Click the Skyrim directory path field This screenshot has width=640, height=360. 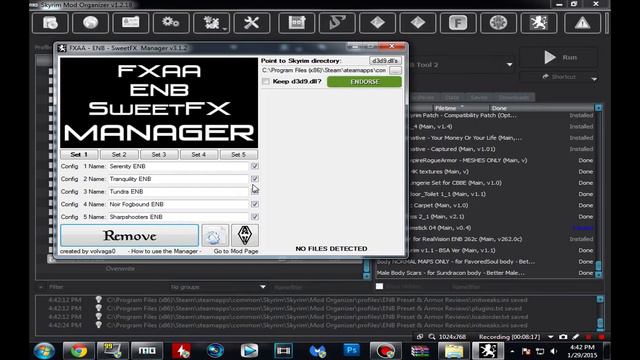[x=324, y=70]
